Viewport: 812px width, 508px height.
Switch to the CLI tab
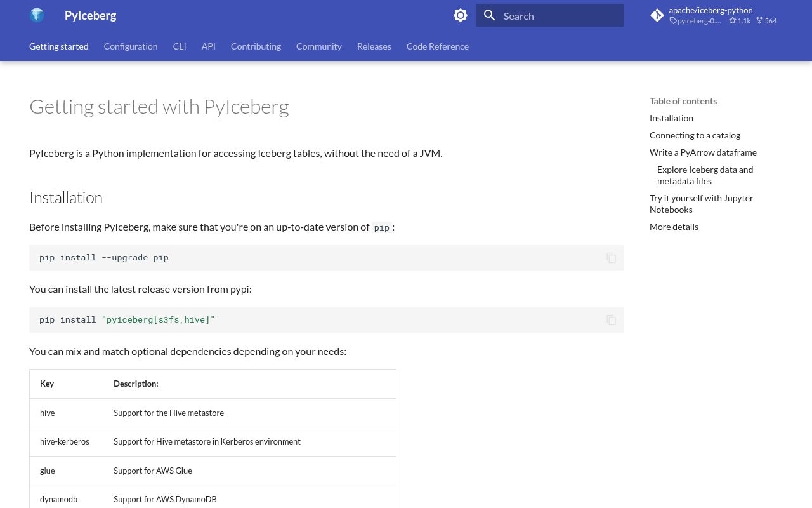pyautogui.click(x=180, y=46)
